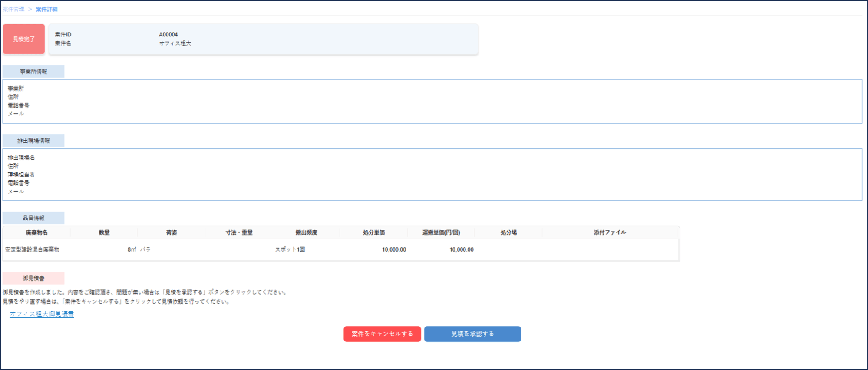This screenshot has width=868, height=370.
Task: Click the 添付ファイル column header
Action: coord(610,232)
